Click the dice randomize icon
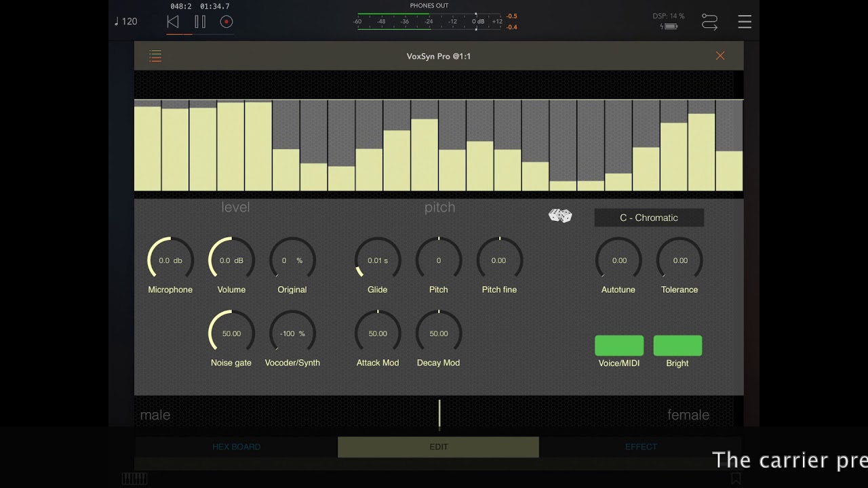 point(560,216)
